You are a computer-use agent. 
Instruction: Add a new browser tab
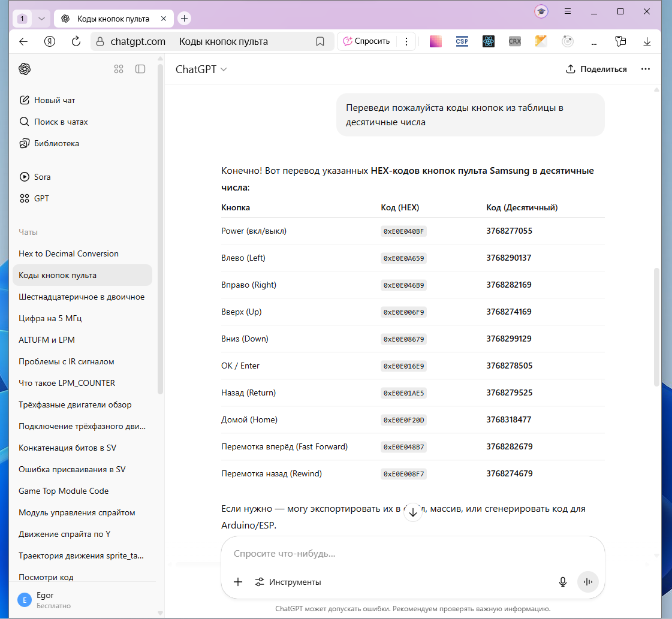pyautogui.click(x=184, y=19)
